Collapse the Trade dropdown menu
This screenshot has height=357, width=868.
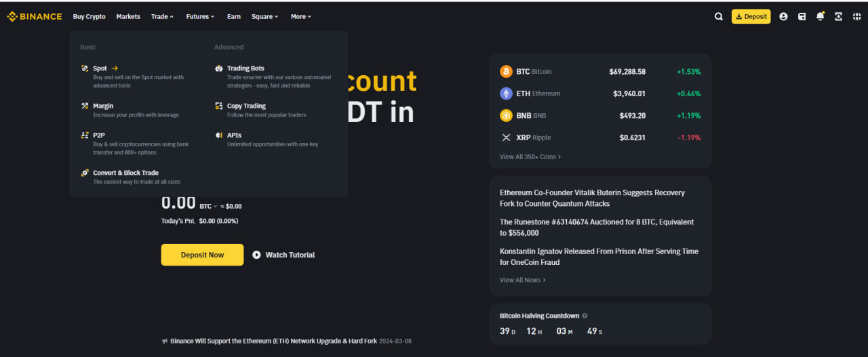coord(163,16)
